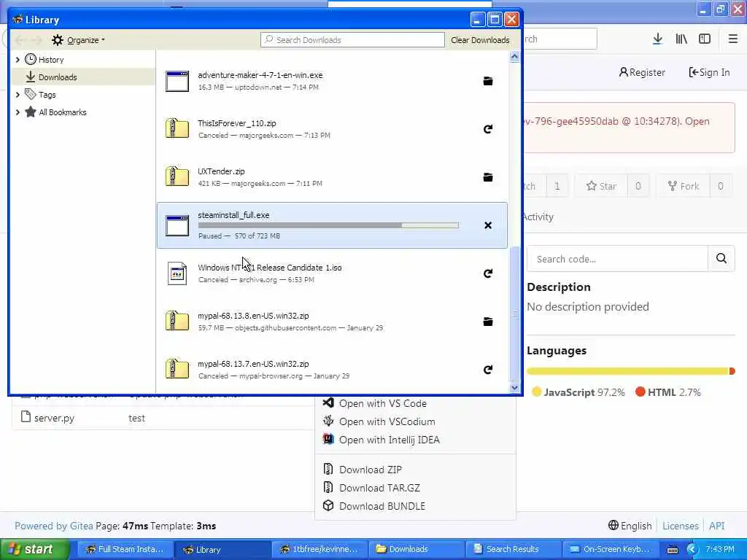This screenshot has width=747, height=560.
Task: Click the ThisIsForever_110.zip archive icon
Action: click(x=177, y=129)
